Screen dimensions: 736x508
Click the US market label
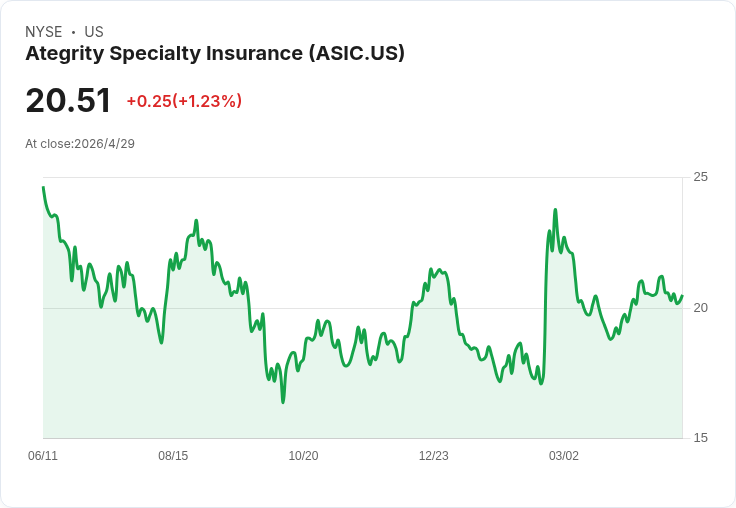pos(94,32)
